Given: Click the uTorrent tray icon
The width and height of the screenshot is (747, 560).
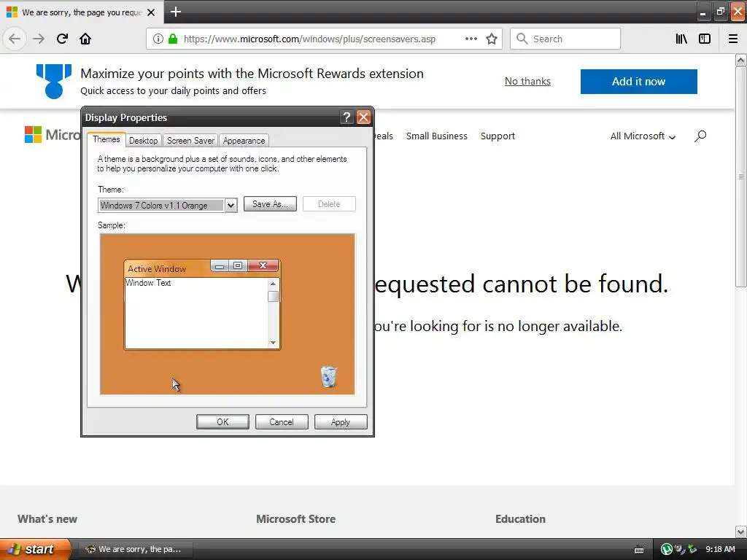Looking at the screenshot, I should (667, 550).
